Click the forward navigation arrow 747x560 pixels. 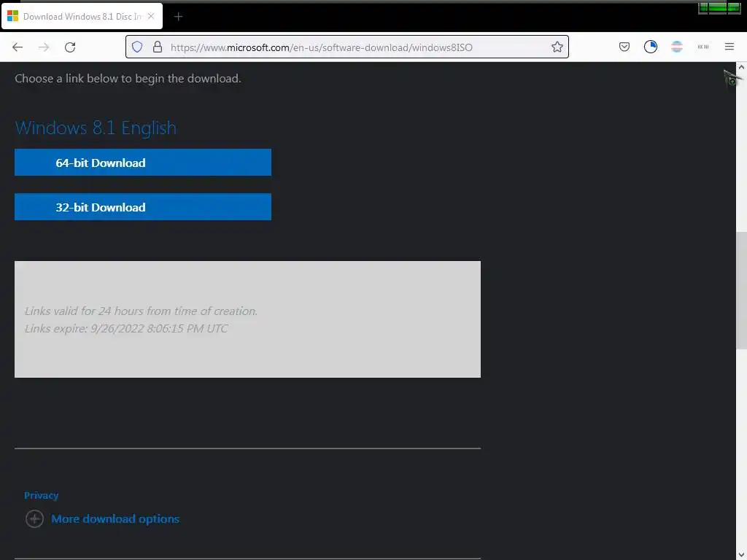[x=44, y=47]
